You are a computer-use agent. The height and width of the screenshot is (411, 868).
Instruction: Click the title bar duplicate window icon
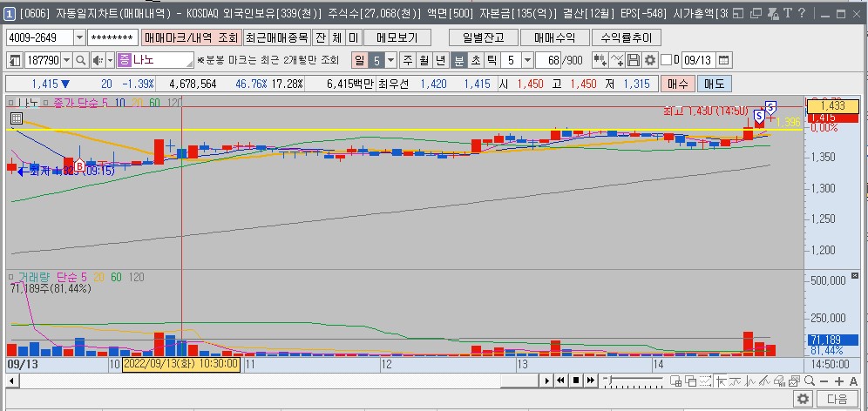click(757, 13)
